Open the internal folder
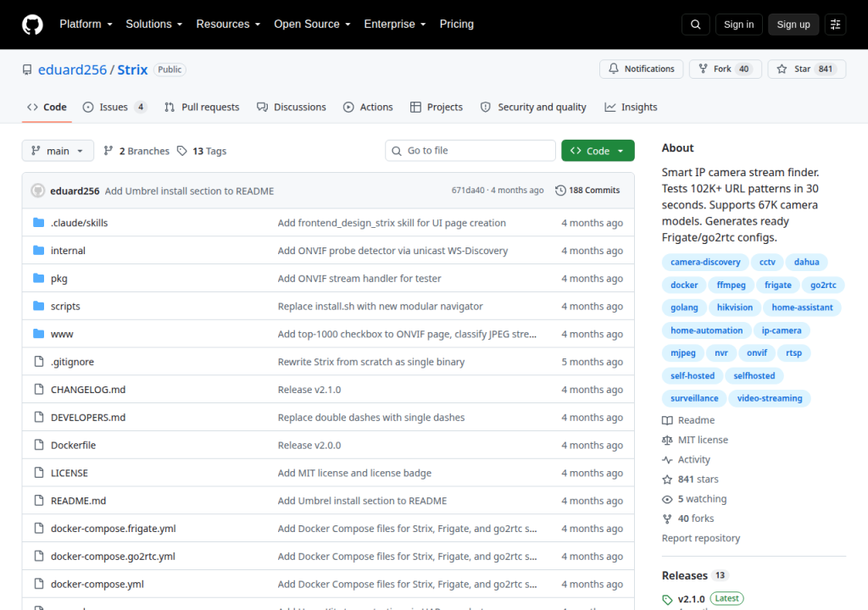This screenshot has width=868, height=610. tap(68, 250)
